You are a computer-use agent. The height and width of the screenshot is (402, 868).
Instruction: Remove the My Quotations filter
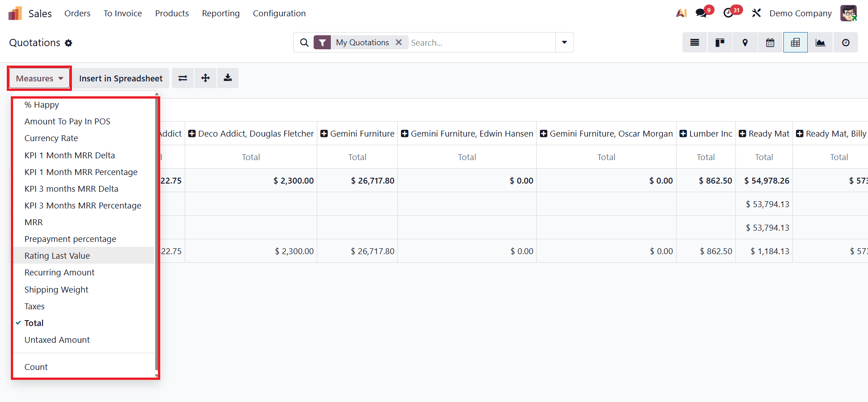[x=399, y=42]
